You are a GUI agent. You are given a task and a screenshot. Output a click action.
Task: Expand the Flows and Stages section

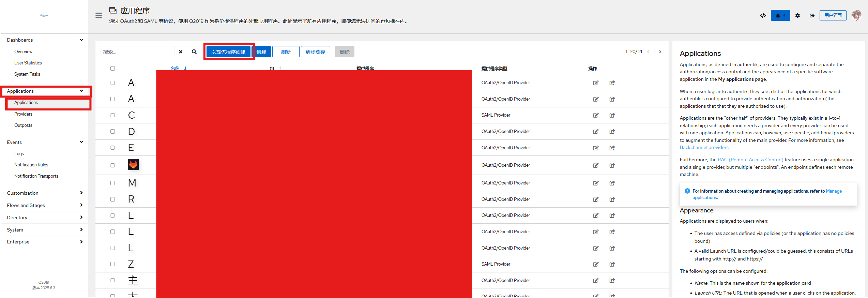coord(81,205)
